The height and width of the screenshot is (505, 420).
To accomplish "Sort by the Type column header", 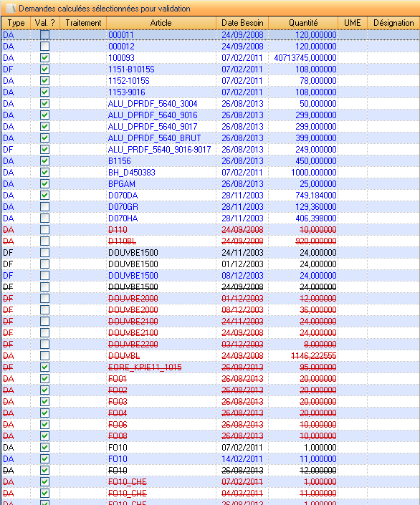I will click(16, 23).
